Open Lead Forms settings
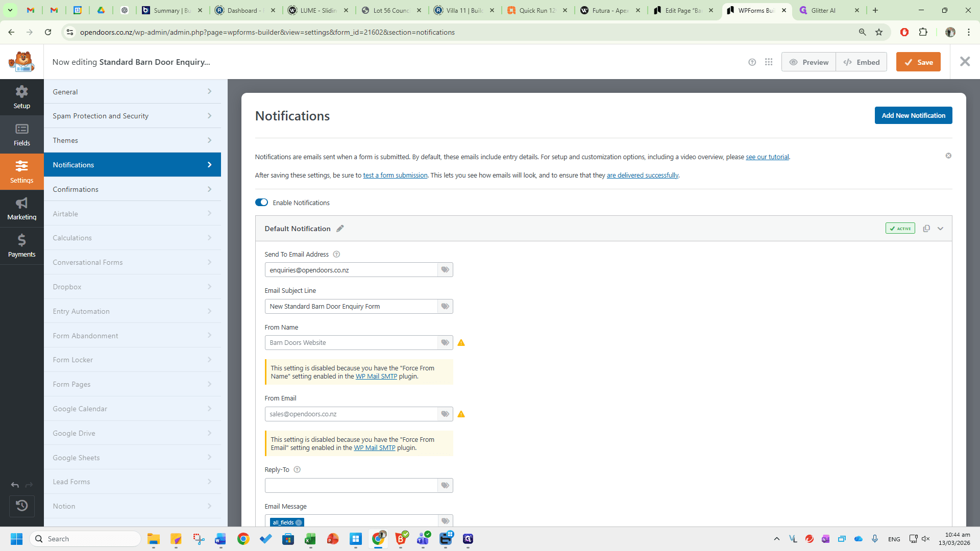This screenshot has height=551, width=980. click(132, 482)
